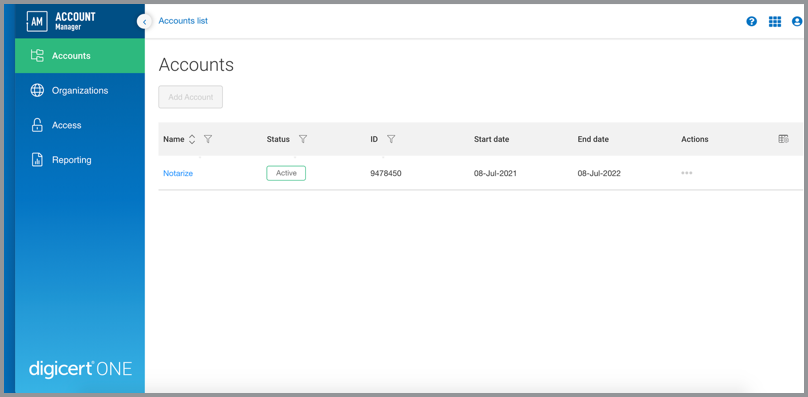Open the Organizations sidebar section

pyautogui.click(x=80, y=90)
